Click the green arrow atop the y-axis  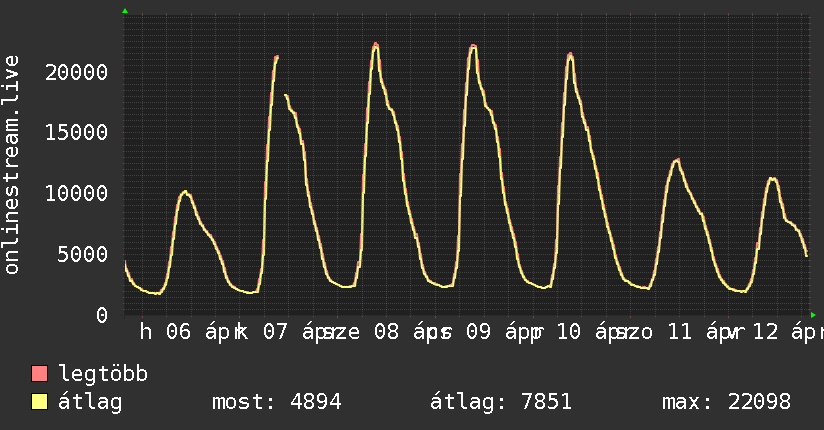(125, 11)
